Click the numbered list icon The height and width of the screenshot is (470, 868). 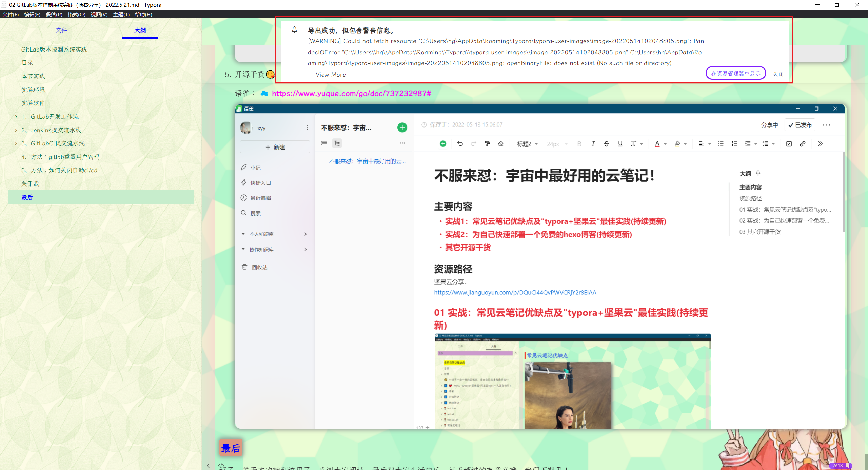(x=734, y=144)
